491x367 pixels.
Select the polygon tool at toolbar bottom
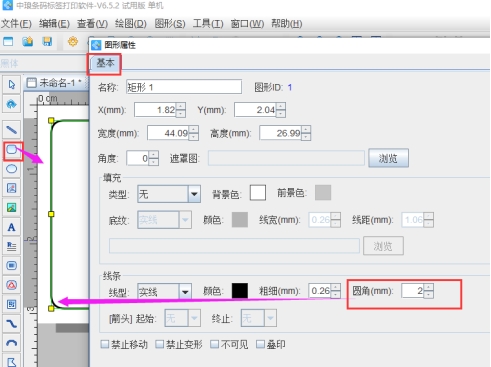click(12, 361)
